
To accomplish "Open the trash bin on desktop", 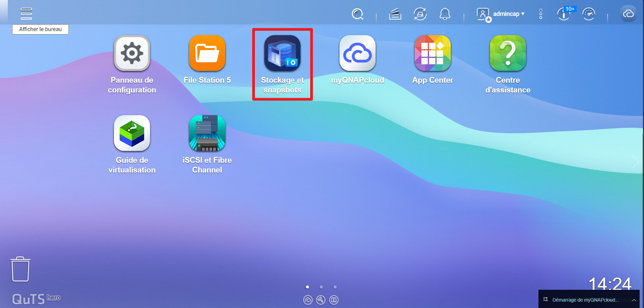I will click(21, 269).
